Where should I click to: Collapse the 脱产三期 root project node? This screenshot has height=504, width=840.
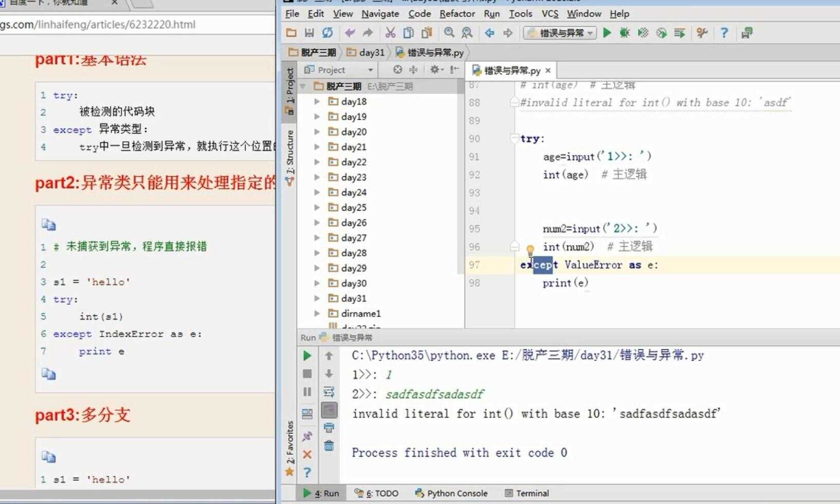303,86
